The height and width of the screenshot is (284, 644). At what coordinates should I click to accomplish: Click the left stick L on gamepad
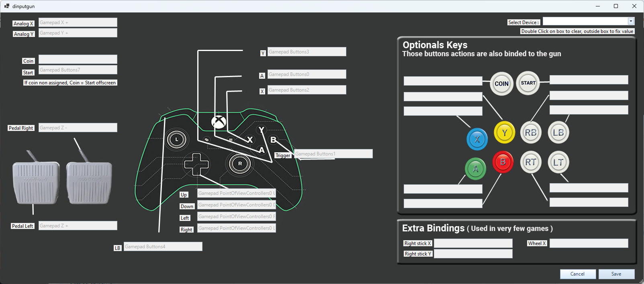176,139
